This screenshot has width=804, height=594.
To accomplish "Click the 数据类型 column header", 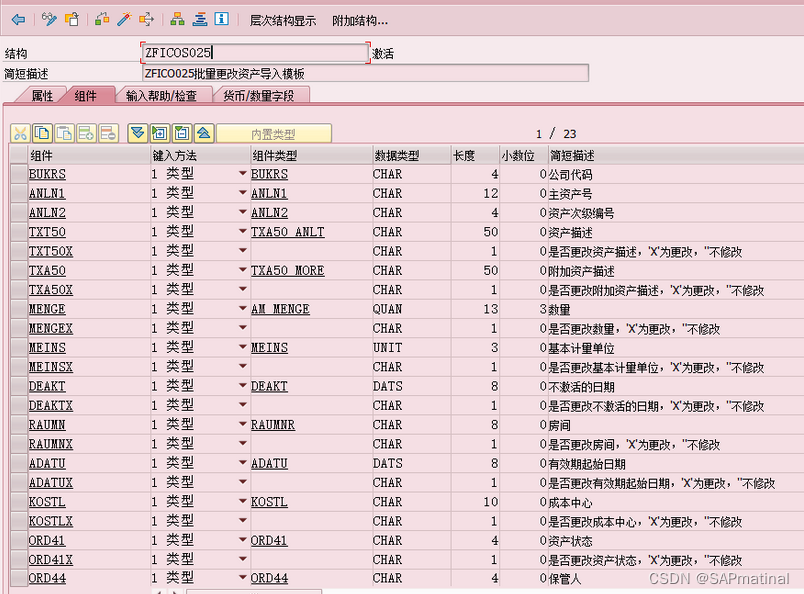I will pyautogui.click(x=412, y=155).
